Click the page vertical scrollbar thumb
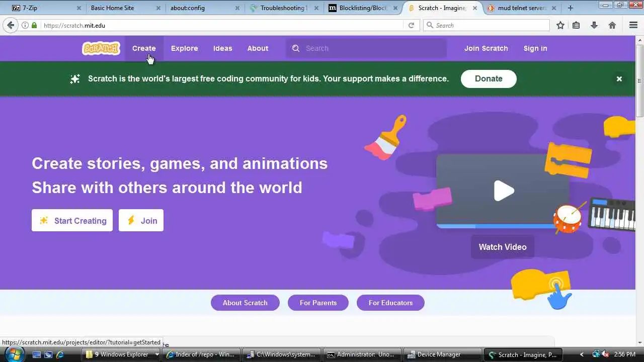Viewport: 644px width, 362px height. click(x=639, y=80)
